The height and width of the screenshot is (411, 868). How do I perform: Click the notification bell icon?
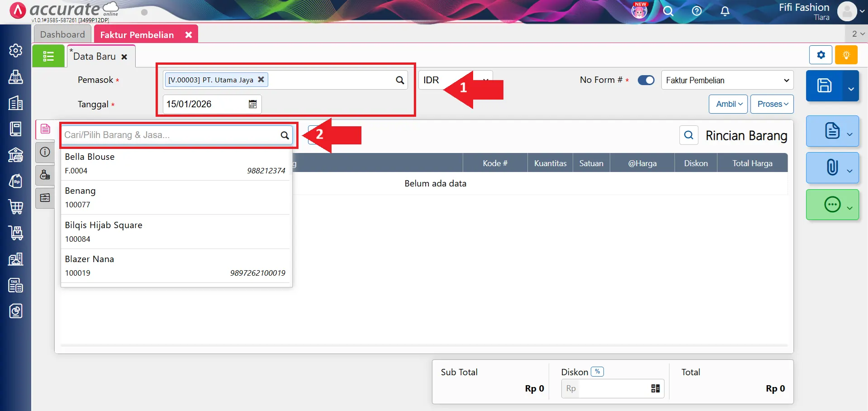click(725, 11)
